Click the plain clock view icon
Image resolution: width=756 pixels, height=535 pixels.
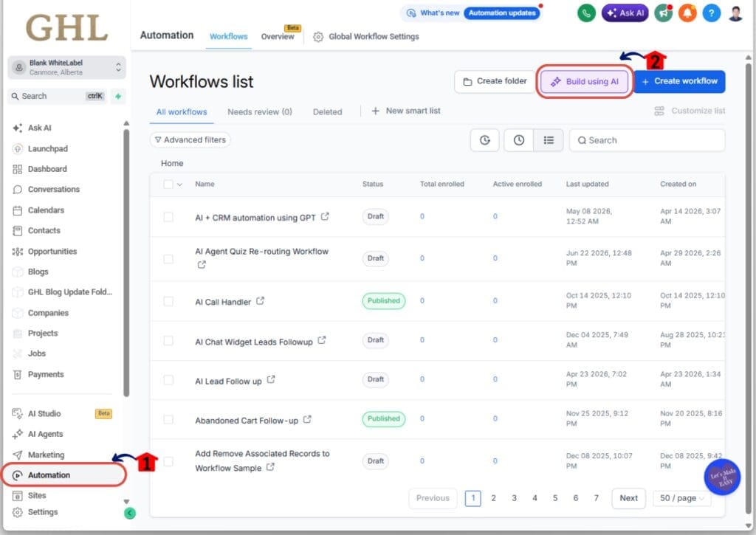coord(519,140)
